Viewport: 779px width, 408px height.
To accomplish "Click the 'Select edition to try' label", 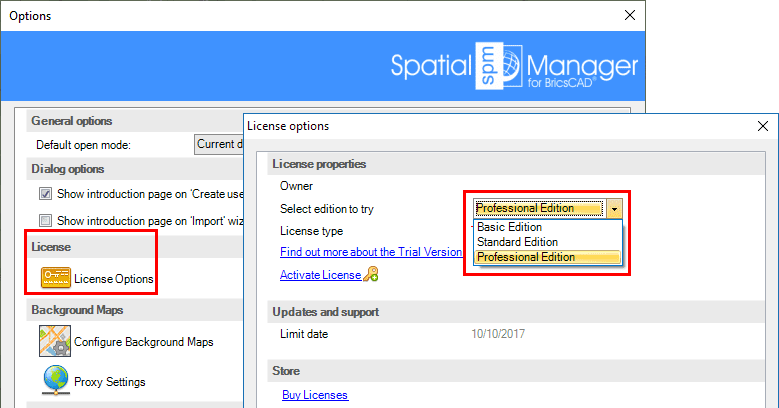I will tap(326, 209).
